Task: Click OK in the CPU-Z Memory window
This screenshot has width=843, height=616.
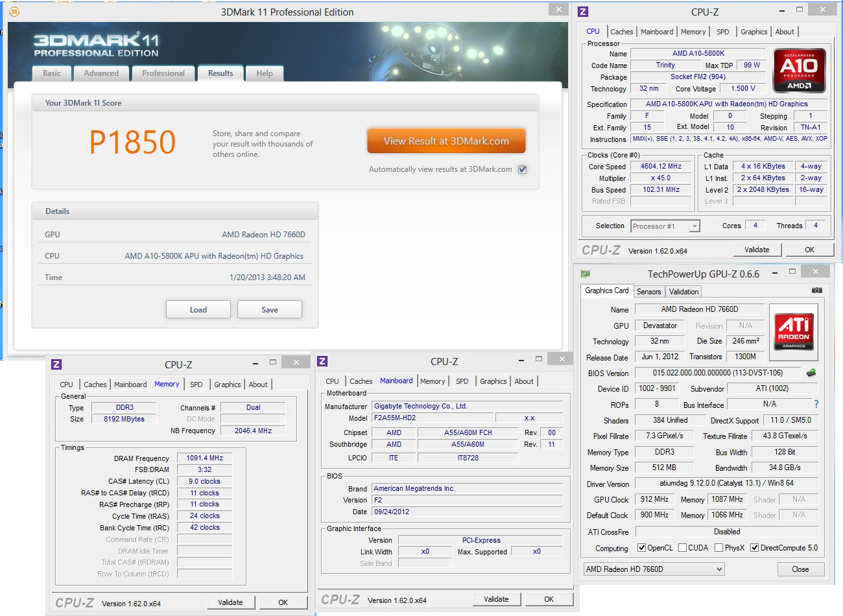Action: coord(283,602)
